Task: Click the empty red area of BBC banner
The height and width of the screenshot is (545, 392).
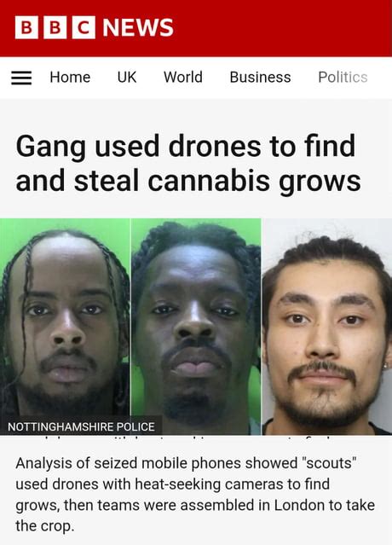Action: tap(281, 28)
